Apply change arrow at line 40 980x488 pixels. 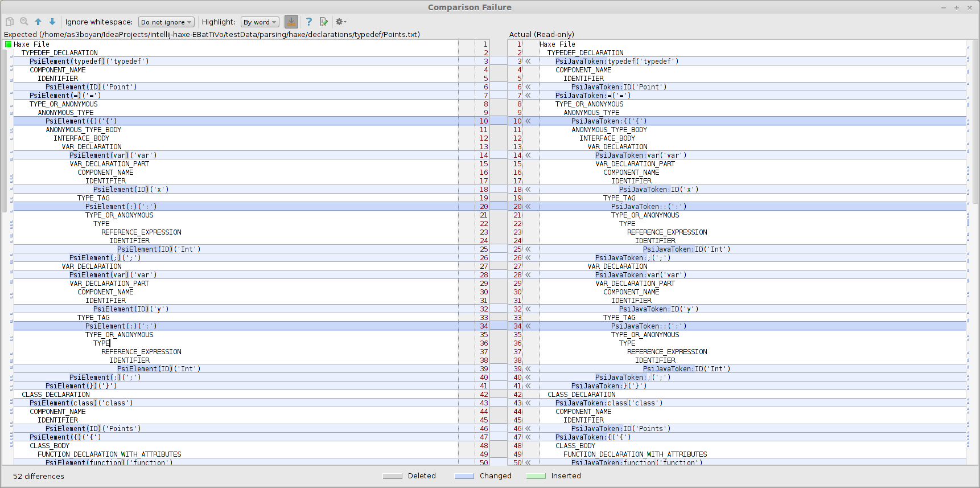point(528,378)
